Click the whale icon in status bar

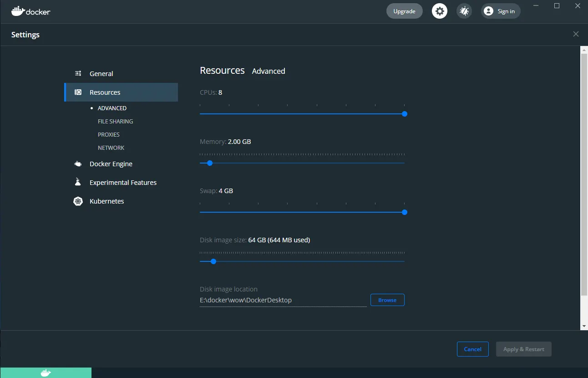tap(46, 373)
